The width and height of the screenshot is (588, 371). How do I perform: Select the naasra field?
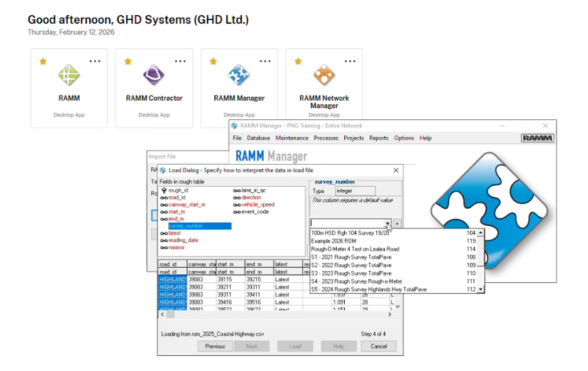point(177,248)
